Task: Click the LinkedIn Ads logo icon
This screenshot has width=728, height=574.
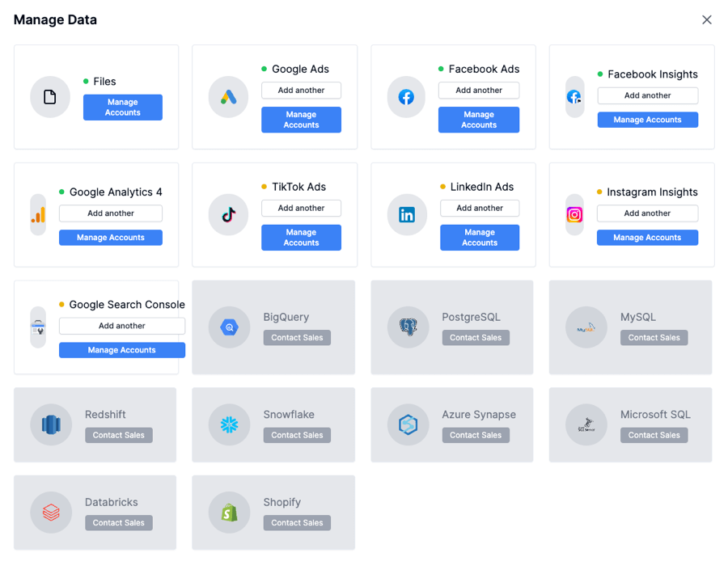Action: [407, 215]
